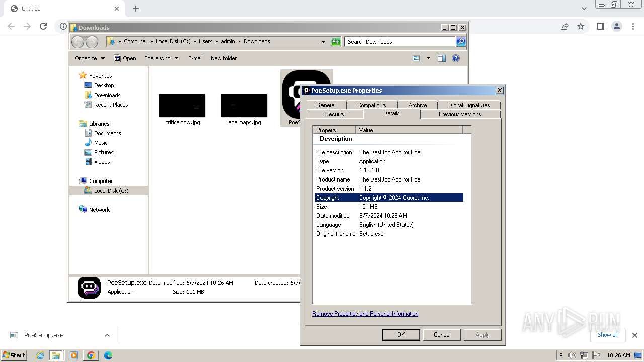Open the Chrome profile avatar
Image resolution: width=644 pixels, height=362 pixels.
(x=617, y=26)
